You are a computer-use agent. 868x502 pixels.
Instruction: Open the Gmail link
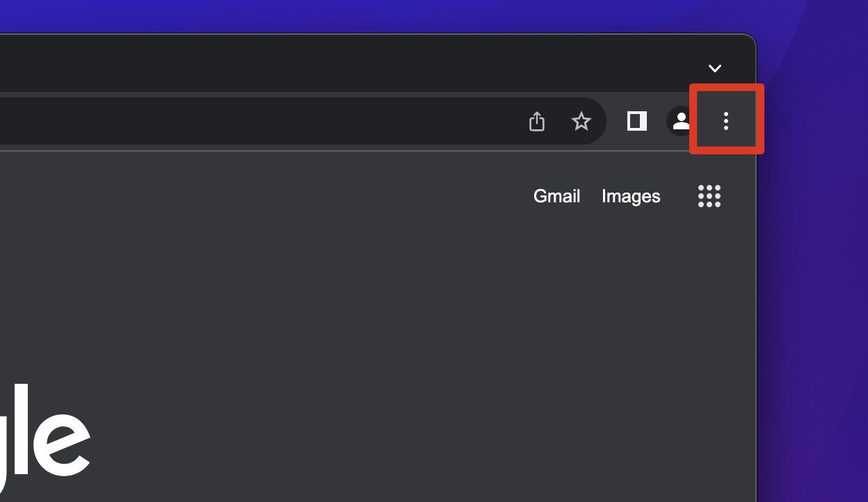pyautogui.click(x=556, y=197)
